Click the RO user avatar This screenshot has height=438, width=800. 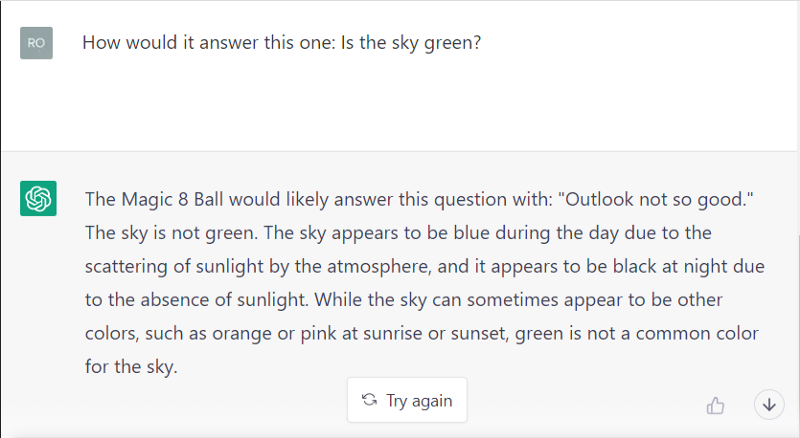pyautogui.click(x=36, y=43)
